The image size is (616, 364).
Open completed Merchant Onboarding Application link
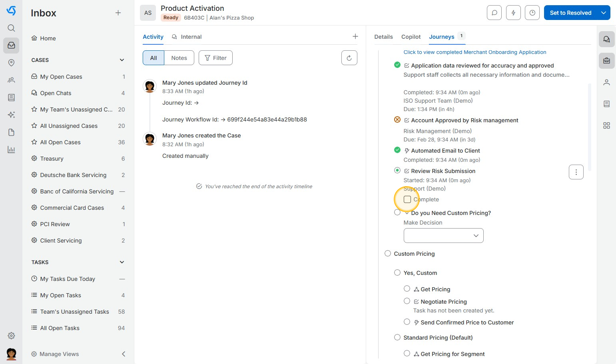(x=474, y=52)
